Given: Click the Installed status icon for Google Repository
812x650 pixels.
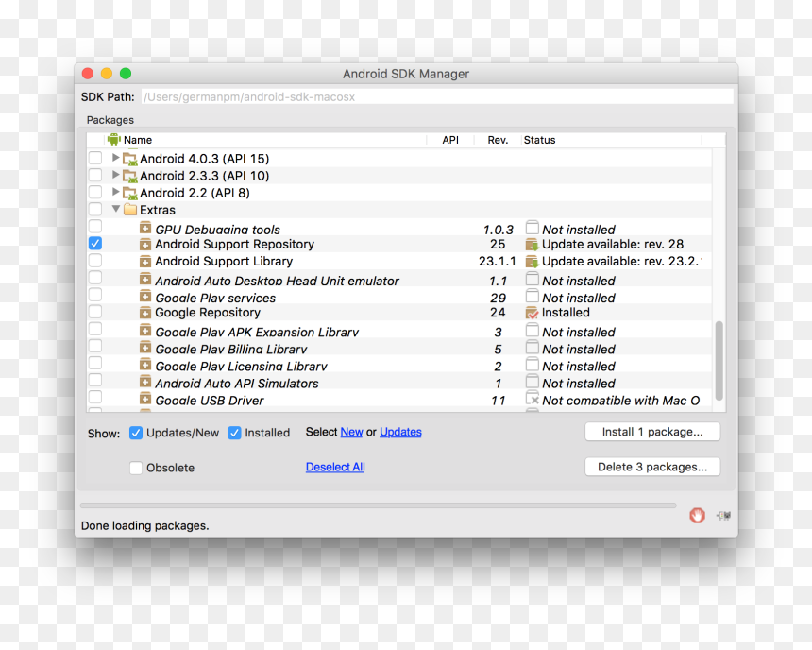Looking at the screenshot, I should pos(532,313).
